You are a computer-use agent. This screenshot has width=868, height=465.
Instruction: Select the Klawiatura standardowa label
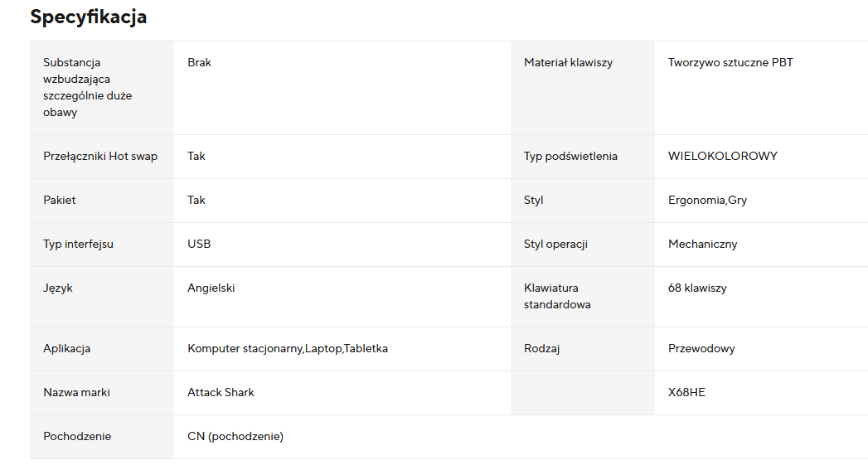(x=557, y=296)
